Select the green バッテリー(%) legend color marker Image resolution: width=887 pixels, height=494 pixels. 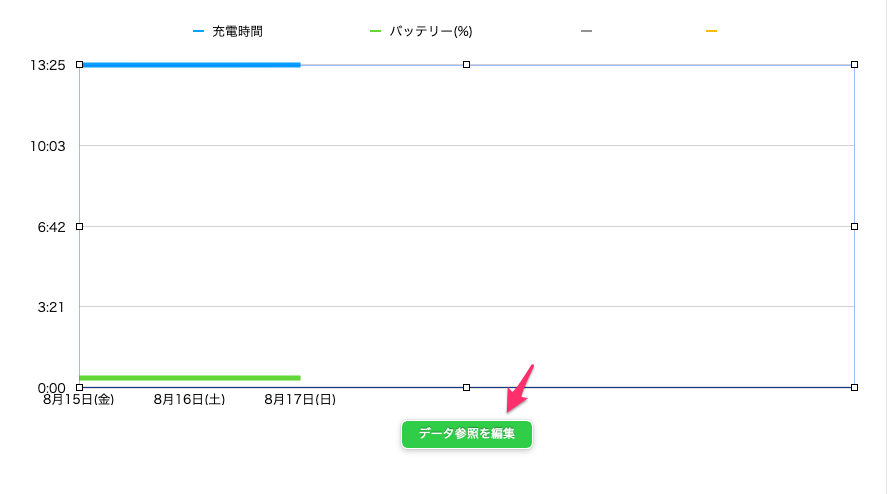coord(375,31)
